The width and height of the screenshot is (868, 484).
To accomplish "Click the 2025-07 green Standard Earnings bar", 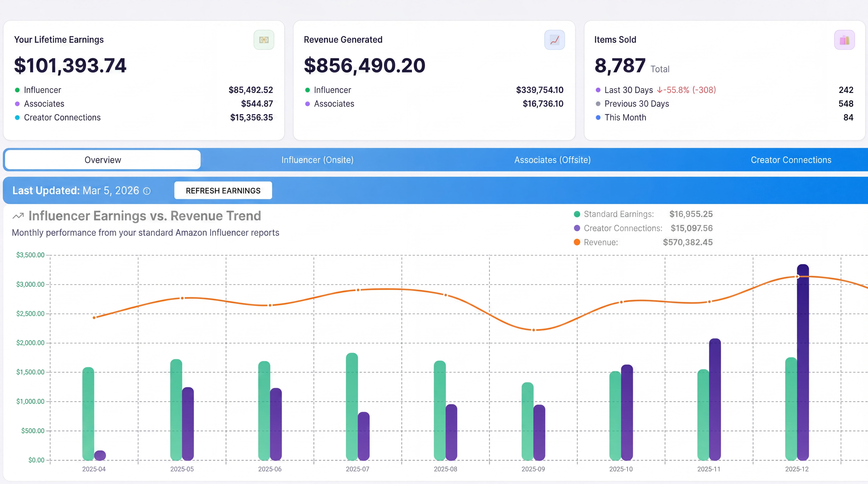I will click(352, 407).
